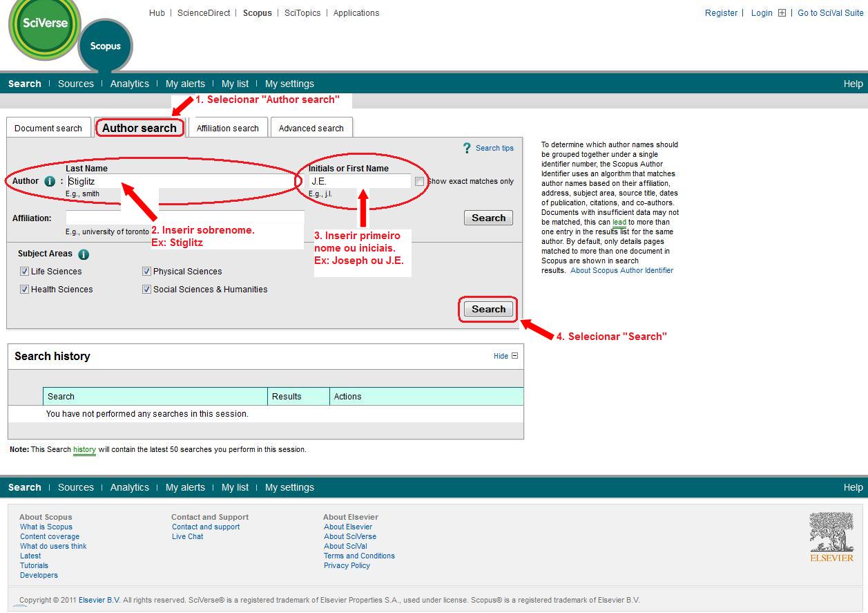Click the Search tips question mark icon
The height and width of the screenshot is (613, 868).
click(467, 148)
